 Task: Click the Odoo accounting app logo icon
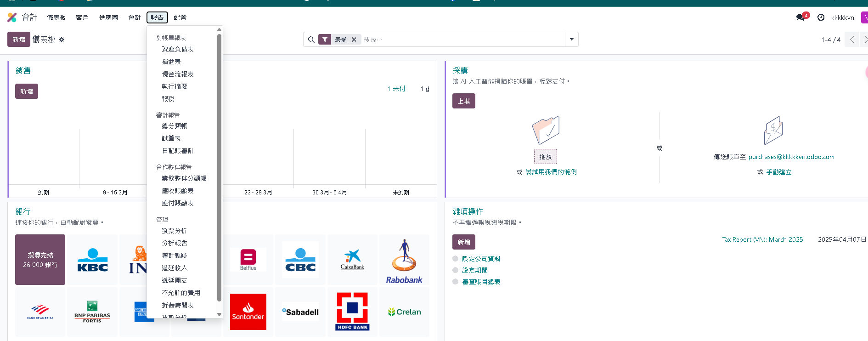[12, 17]
